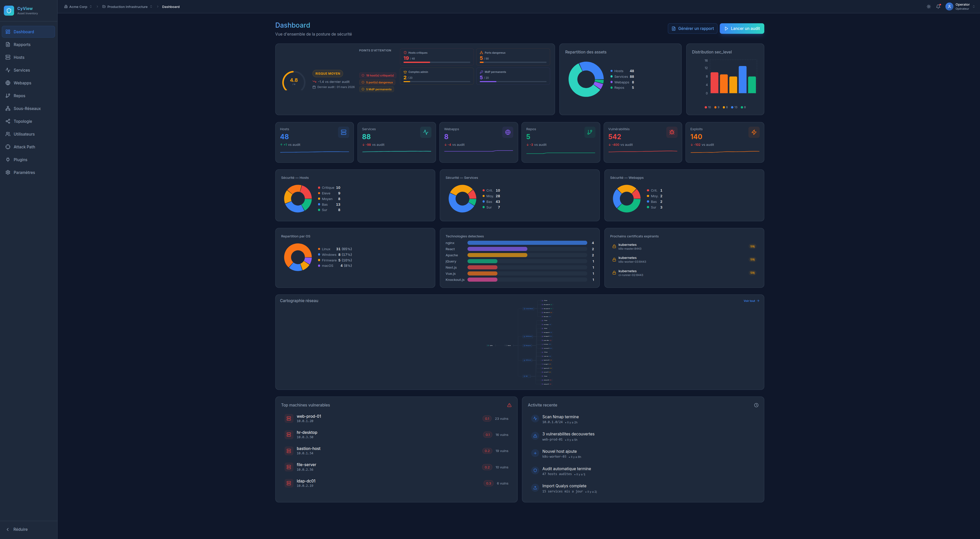The image size is (980, 539).
Task: Click warning triangle in Top machines vulnerables
Action: [x=509, y=405]
